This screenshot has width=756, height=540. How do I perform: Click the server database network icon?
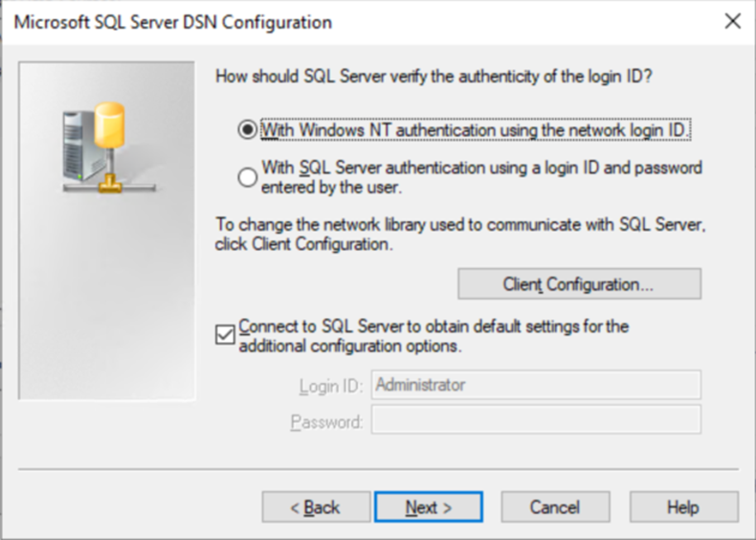tap(109, 147)
